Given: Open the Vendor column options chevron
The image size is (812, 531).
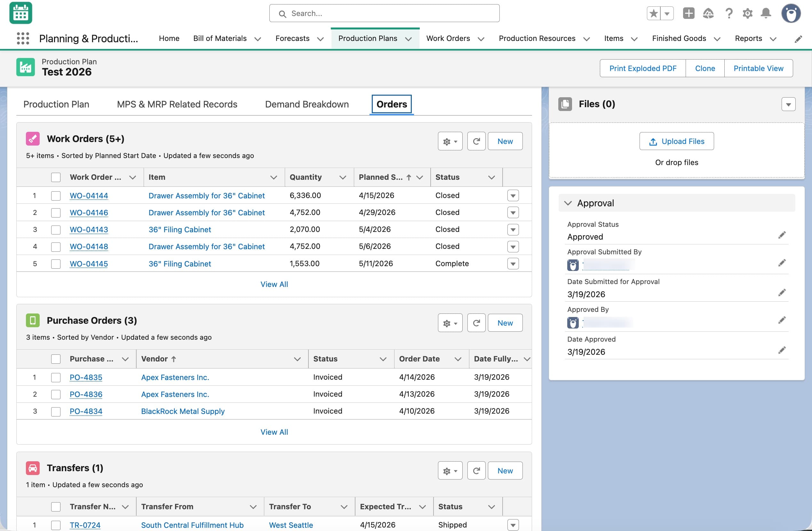Looking at the screenshot, I should (x=297, y=359).
